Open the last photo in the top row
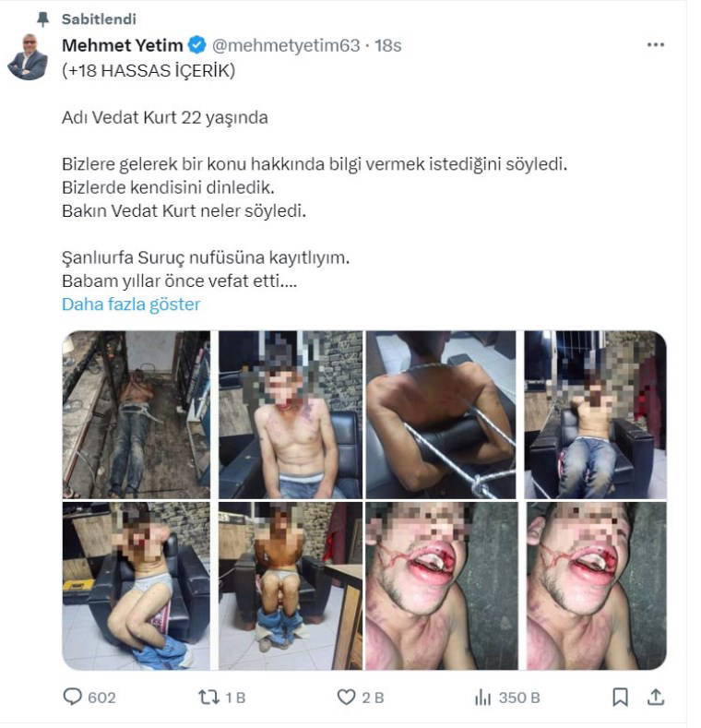Screen dimensions: 701x728 (594, 414)
